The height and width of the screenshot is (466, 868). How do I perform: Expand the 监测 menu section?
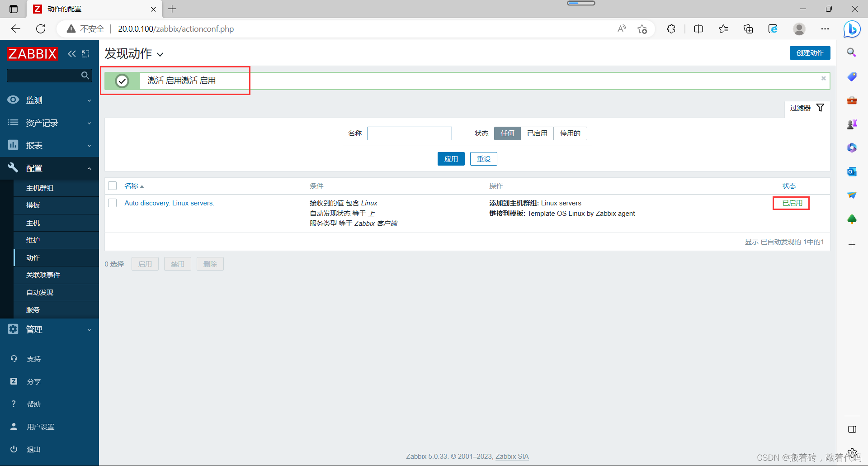click(49, 100)
